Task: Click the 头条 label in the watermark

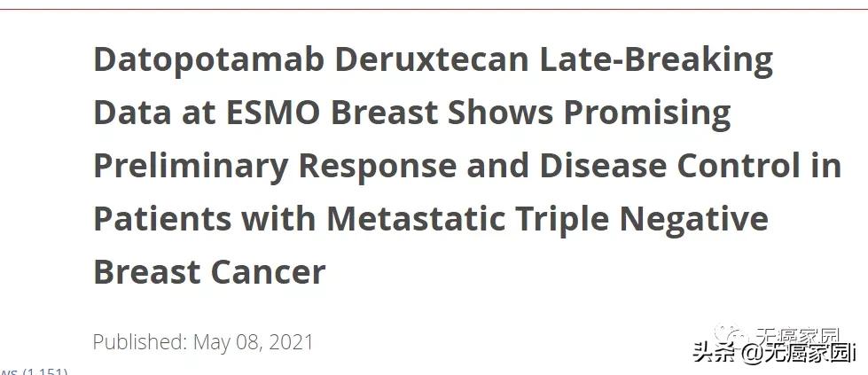Action: click(x=714, y=354)
